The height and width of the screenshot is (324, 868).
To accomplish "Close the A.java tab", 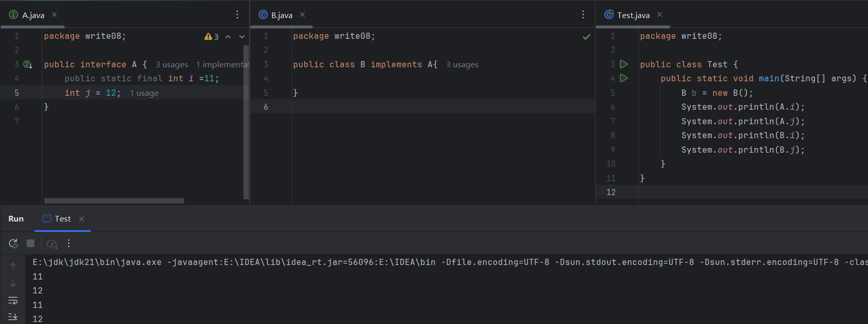I will click(x=54, y=14).
